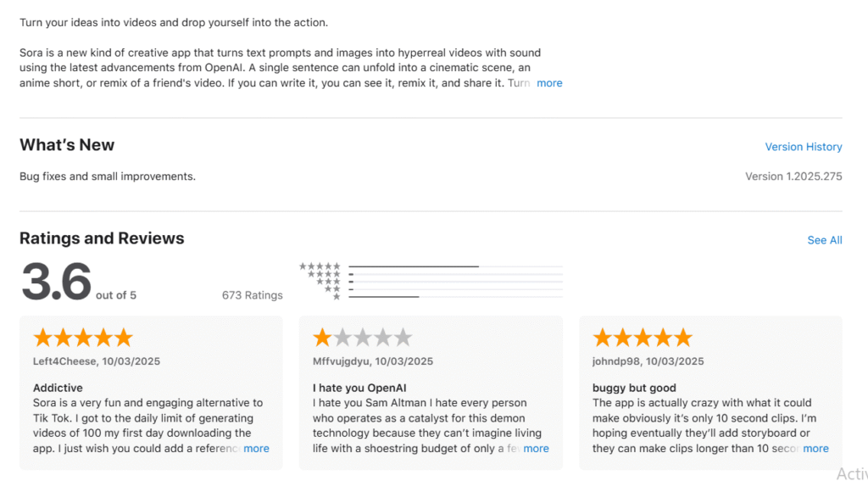The height and width of the screenshot is (481, 868).
Task: Click the five-star rating on Left4Cheese's review
Action: (x=83, y=338)
